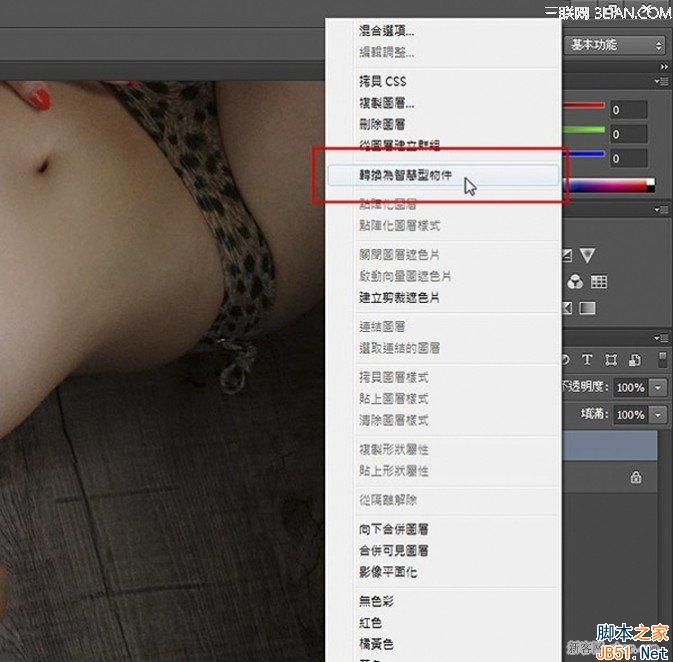Select the Channel Mixer three-circles icon
The image size is (673, 662).
[x=575, y=282]
